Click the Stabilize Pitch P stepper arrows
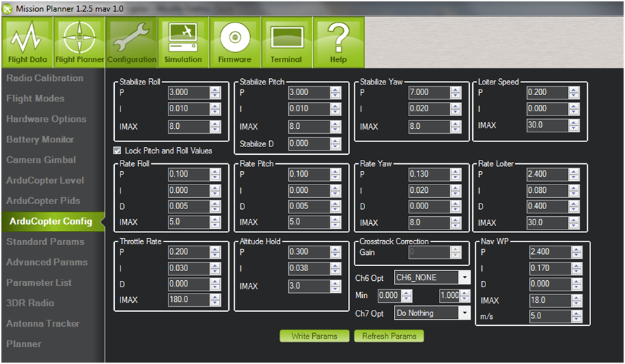The width and height of the screenshot is (625, 364). click(x=335, y=92)
